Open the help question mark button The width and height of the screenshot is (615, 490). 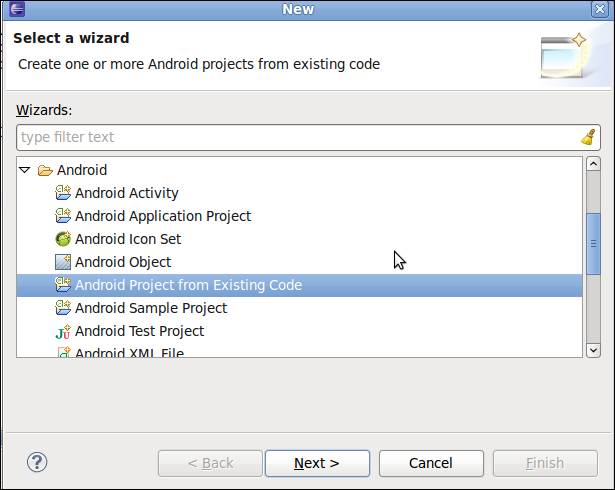pyautogui.click(x=37, y=462)
